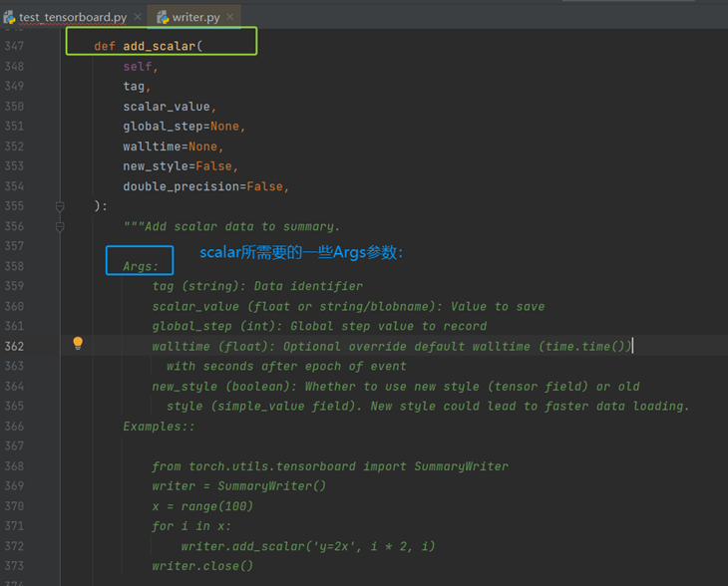Click the writer = SummaryWriter() line
The image size is (728, 586).
click(238, 486)
